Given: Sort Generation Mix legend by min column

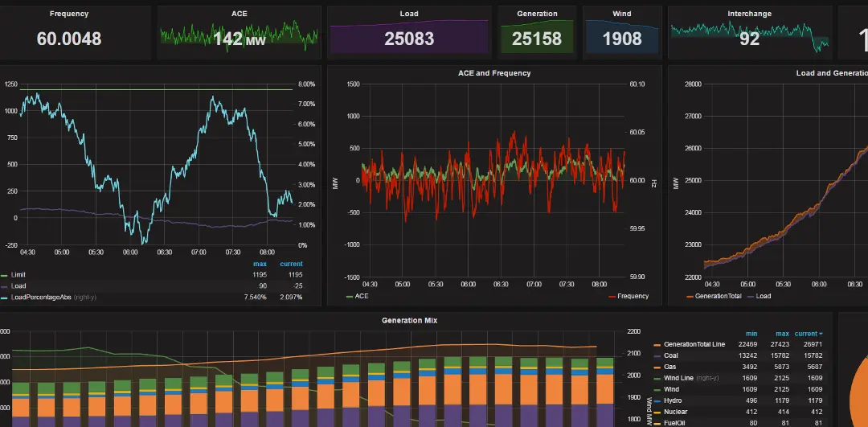Looking at the screenshot, I should click(751, 333).
